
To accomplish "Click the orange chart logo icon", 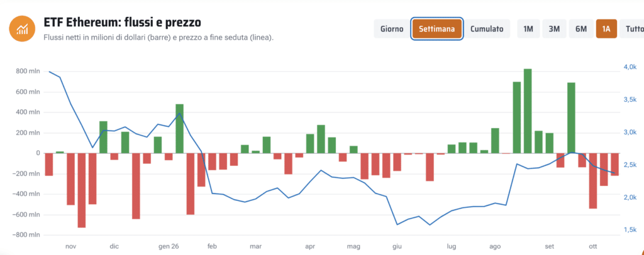I will (x=22, y=29).
